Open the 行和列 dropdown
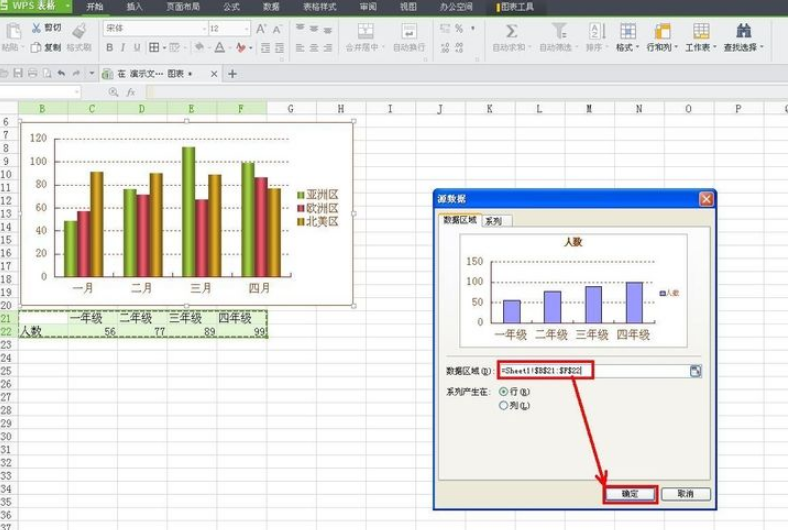The image size is (788, 530). (x=662, y=47)
